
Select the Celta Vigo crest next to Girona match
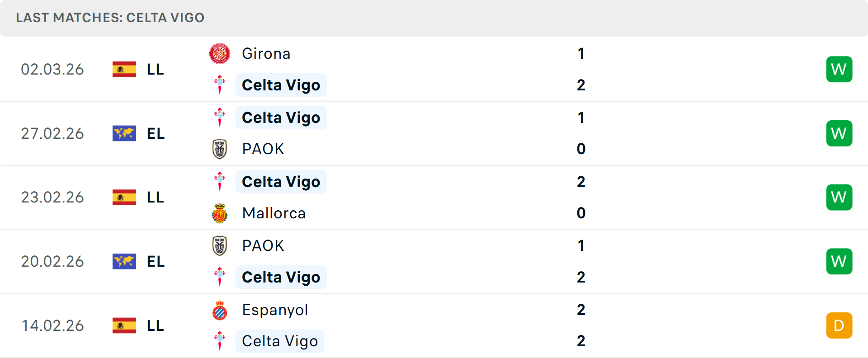click(220, 85)
